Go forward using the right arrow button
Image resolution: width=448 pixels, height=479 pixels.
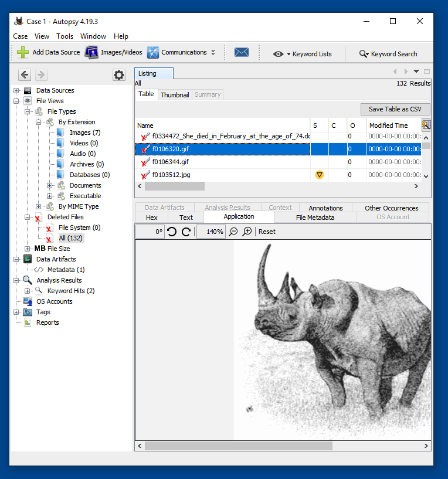click(41, 75)
